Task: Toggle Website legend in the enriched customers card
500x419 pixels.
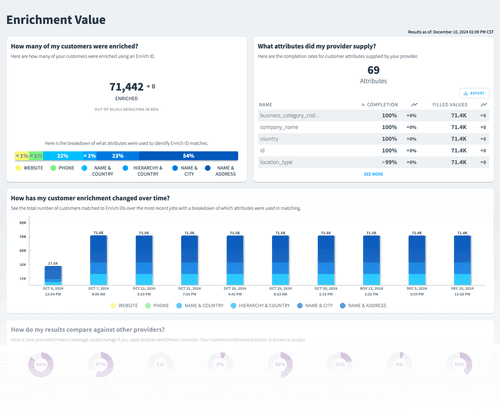Action: [x=29, y=168]
